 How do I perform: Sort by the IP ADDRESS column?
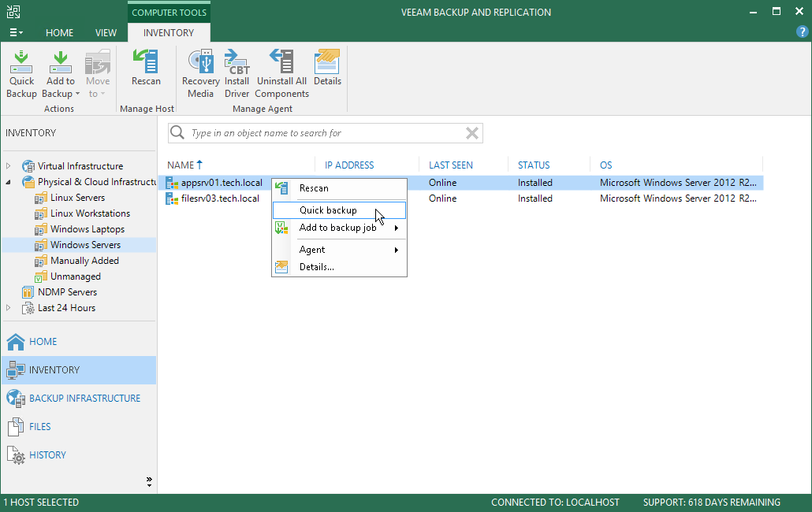(x=349, y=165)
